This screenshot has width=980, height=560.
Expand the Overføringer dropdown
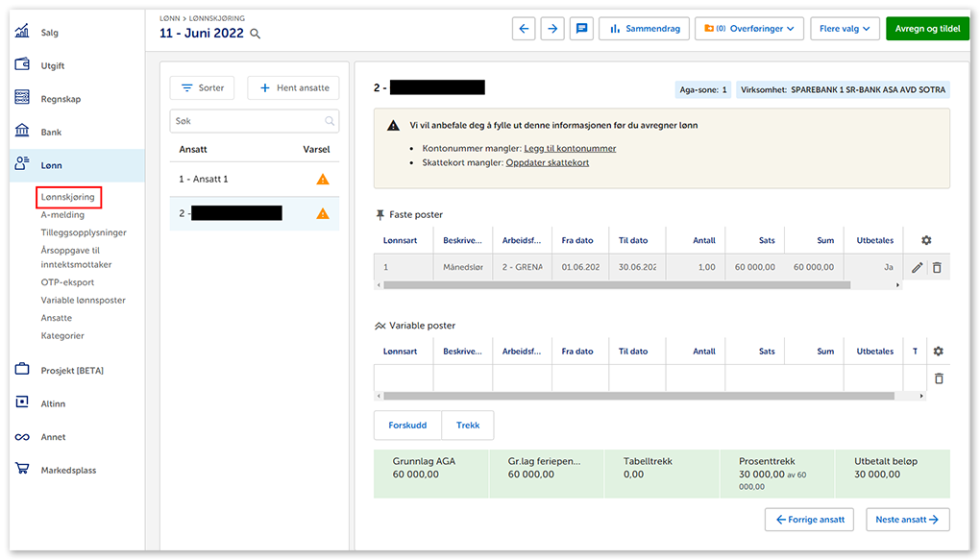748,29
